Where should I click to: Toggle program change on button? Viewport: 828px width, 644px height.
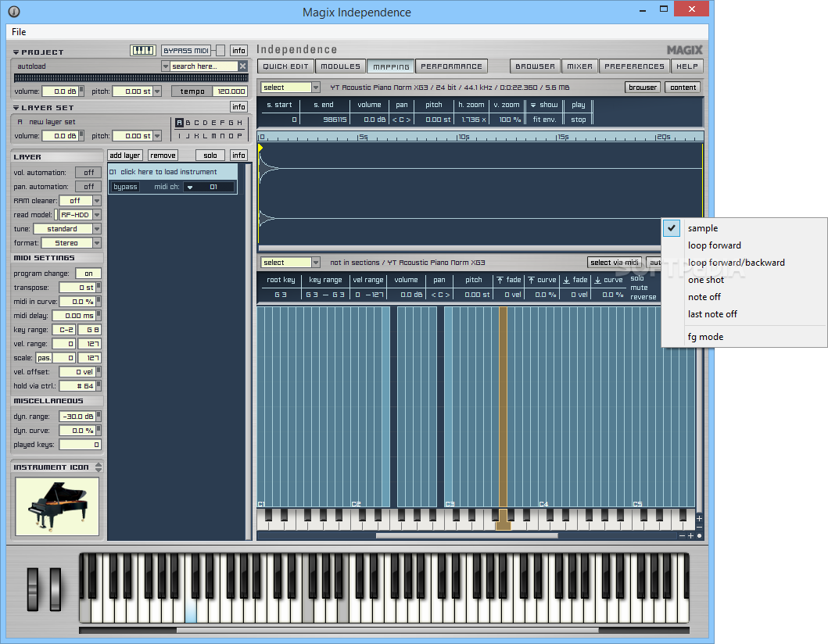point(88,274)
